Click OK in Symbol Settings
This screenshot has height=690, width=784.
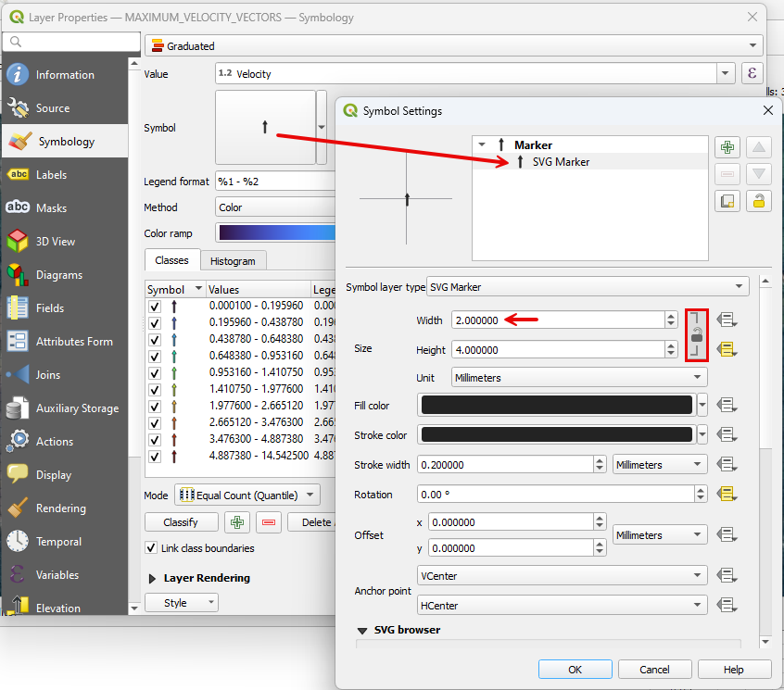[x=575, y=670]
